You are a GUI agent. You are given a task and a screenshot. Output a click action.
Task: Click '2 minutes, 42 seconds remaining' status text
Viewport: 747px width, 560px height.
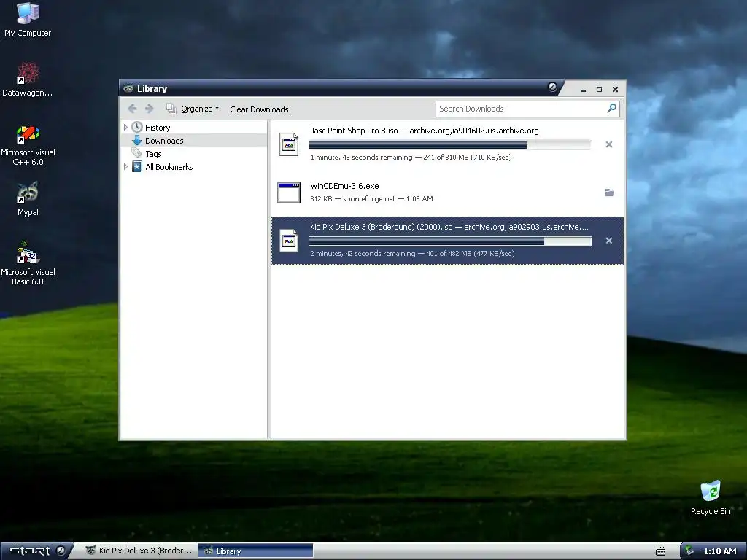pyautogui.click(x=363, y=253)
